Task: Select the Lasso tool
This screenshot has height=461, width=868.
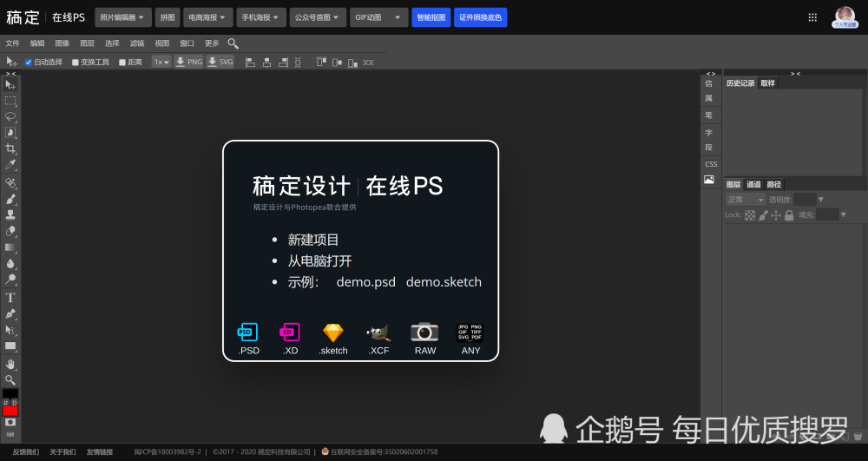Action: 10,117
